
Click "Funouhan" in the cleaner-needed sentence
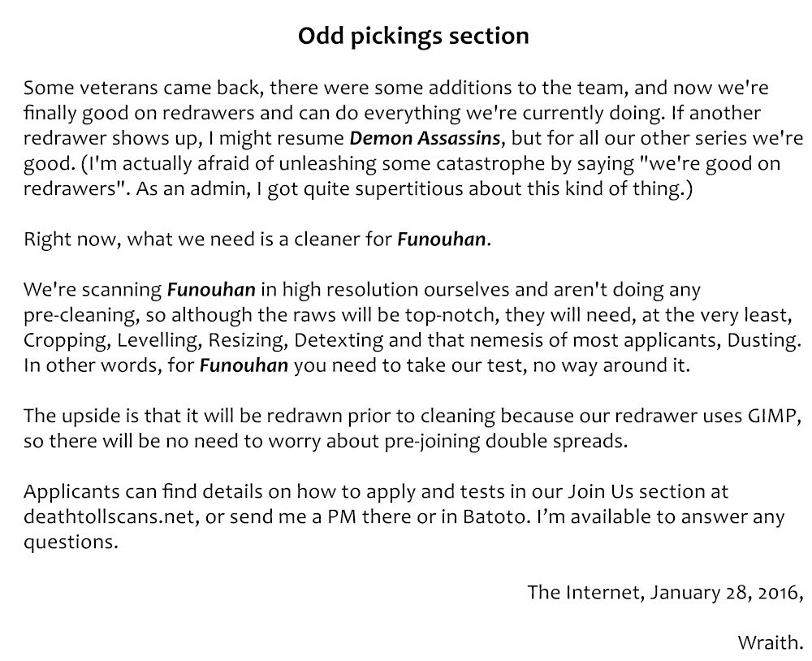coord(442,241)
